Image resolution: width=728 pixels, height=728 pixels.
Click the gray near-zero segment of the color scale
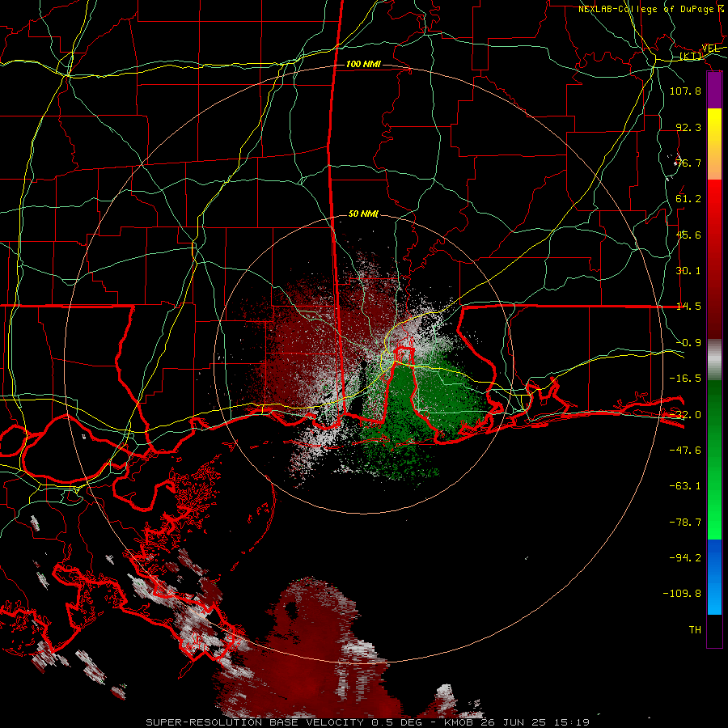714,360
